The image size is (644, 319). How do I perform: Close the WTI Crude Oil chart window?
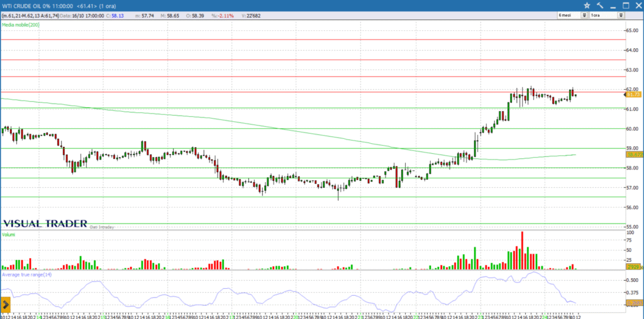(x=638, y=5)
